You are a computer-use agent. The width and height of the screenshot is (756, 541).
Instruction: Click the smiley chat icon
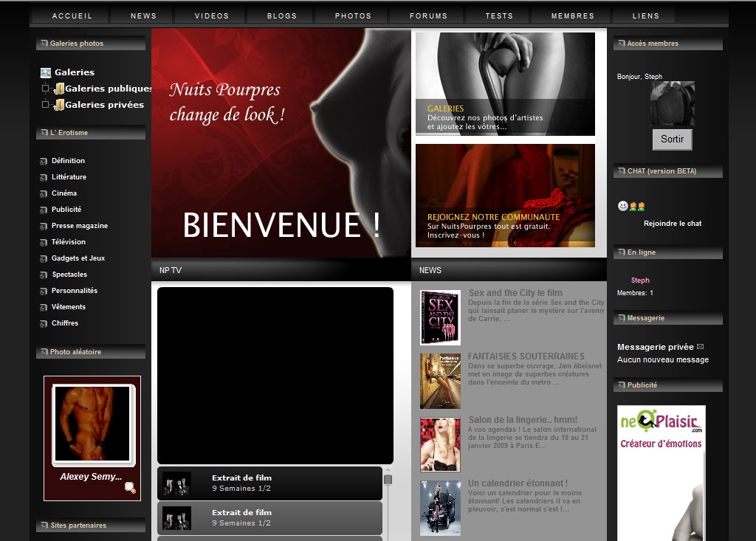[x=623, y=206]
